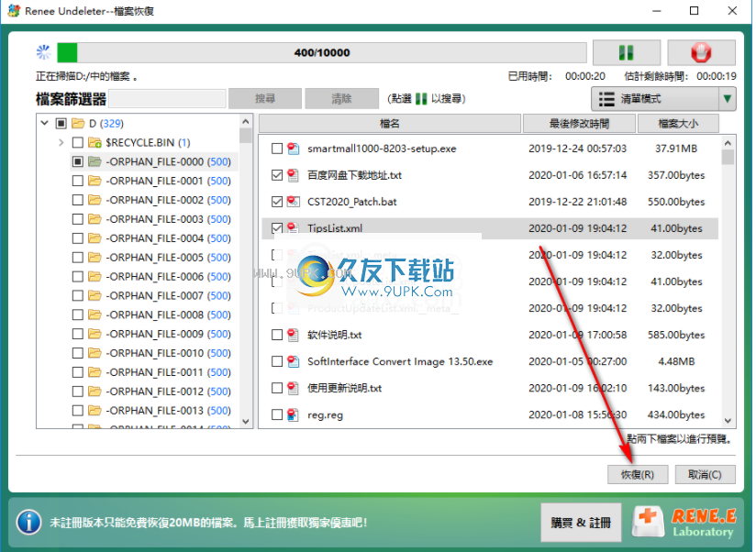Screen dimensions: 756x552
Task: Tick the reg.reg checkbox
Action: [x=277, y=414]
